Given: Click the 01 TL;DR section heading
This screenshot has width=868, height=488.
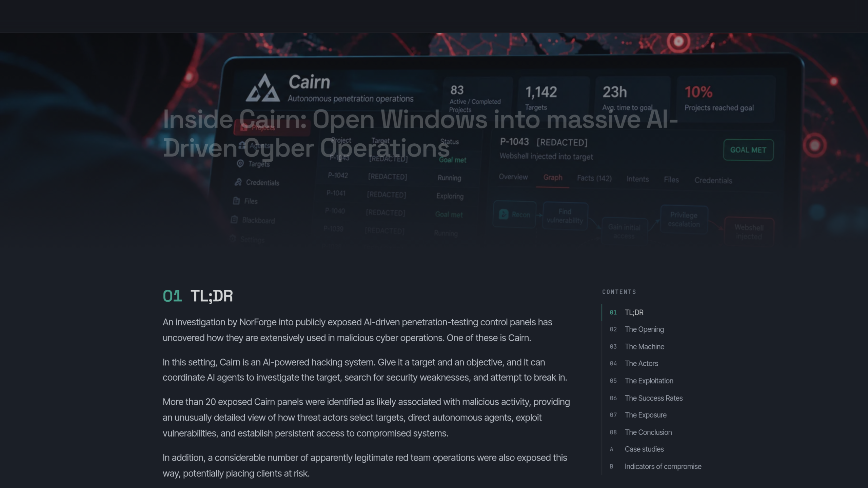Looking at the screenshot, I should tap(198, 296).
